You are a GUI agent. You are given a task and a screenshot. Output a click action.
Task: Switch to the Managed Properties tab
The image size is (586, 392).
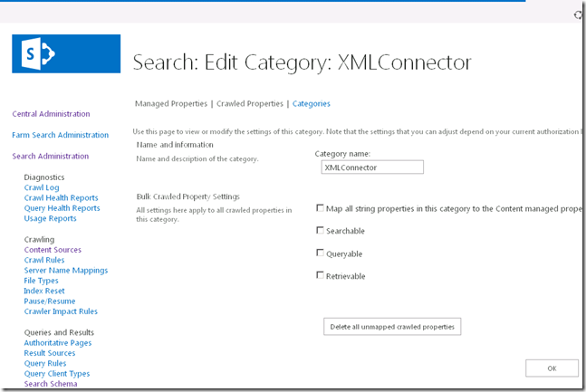(170, 104)
